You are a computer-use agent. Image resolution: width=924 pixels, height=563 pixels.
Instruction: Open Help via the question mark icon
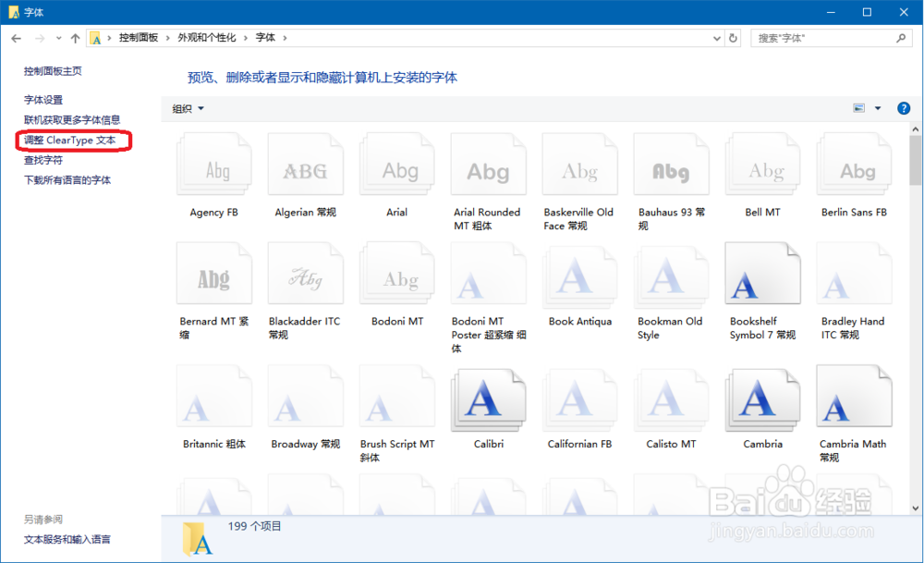tap(904, 107)
